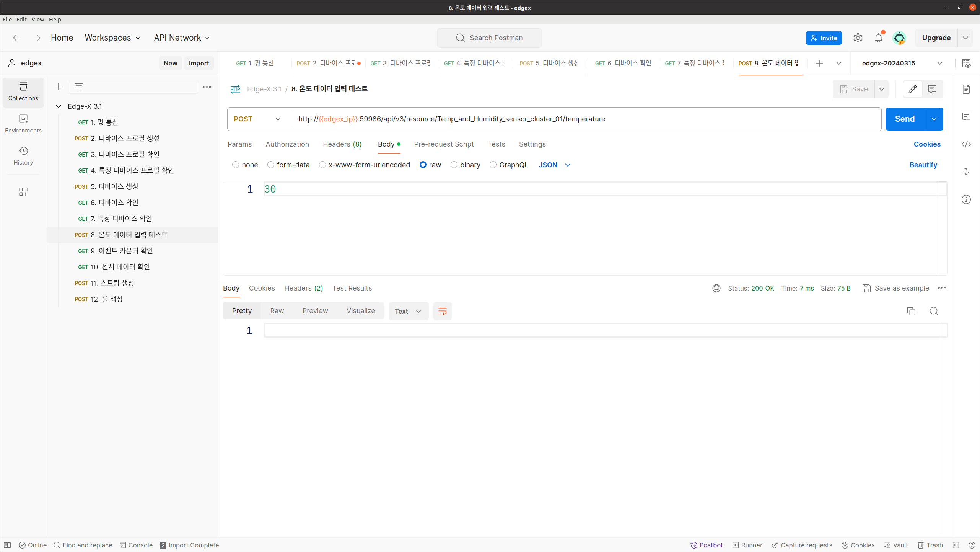Go back with the left arrow

pyautogui.click(x=16, y=38)
